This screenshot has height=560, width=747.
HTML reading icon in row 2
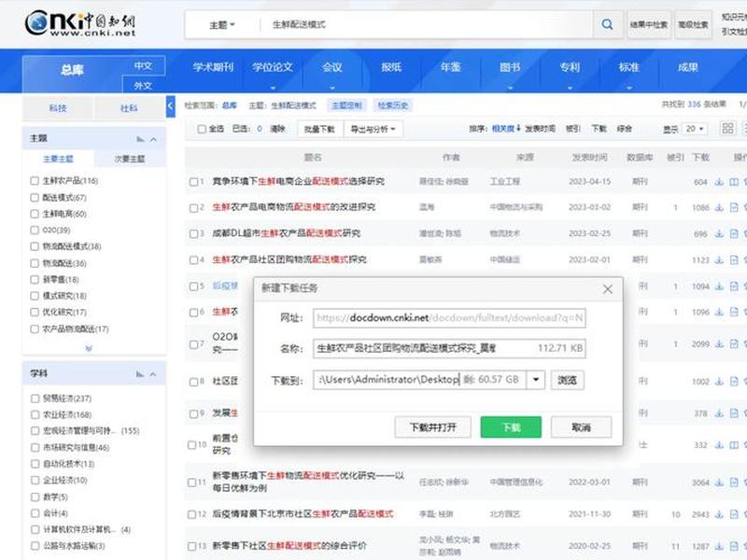[x=734, y=207]
